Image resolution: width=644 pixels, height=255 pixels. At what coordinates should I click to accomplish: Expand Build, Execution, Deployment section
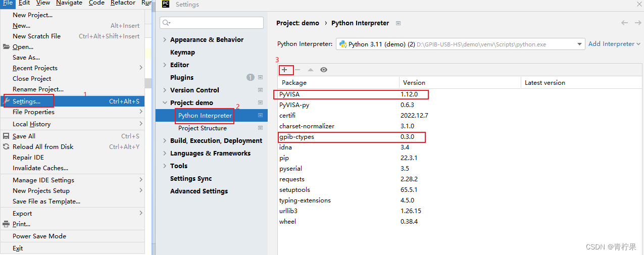point(165,140)
